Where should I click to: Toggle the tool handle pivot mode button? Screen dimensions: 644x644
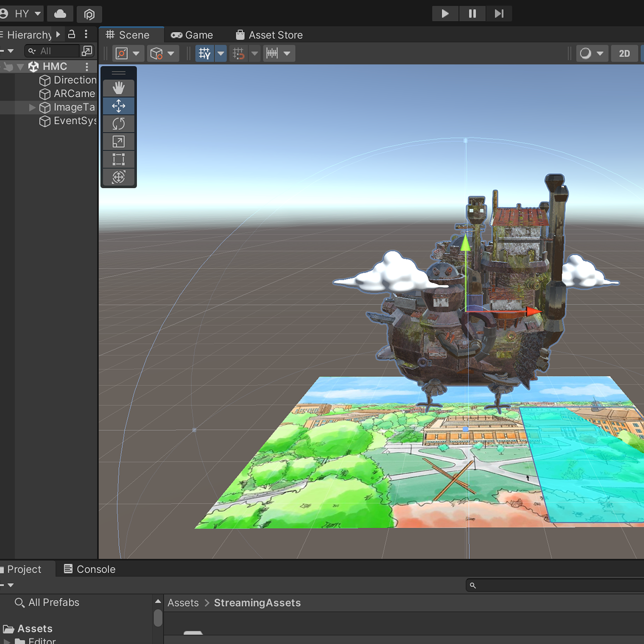[x=121, y=53]
